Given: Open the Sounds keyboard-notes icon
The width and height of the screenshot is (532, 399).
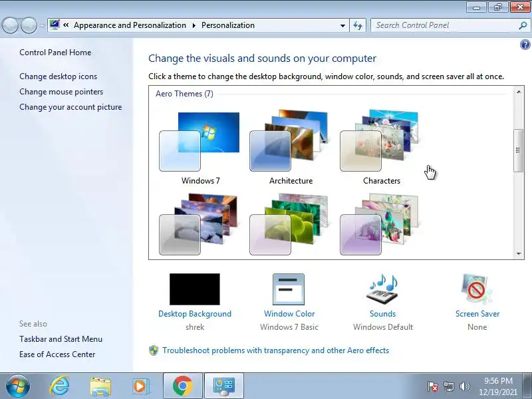Looking at the screenshot, I should coord(382,289).
